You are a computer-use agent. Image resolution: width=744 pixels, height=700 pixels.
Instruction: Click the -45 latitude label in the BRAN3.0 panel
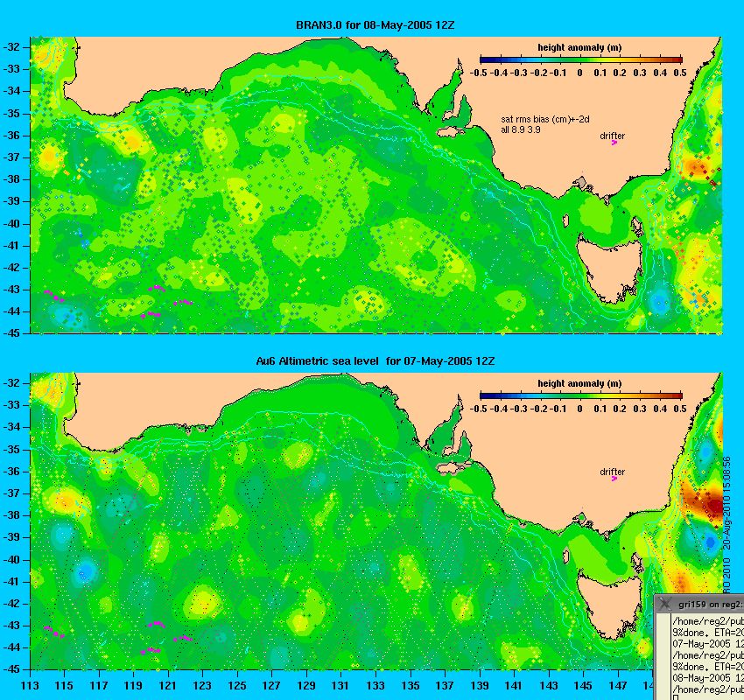pyautogui.click(x=11, y=333)
